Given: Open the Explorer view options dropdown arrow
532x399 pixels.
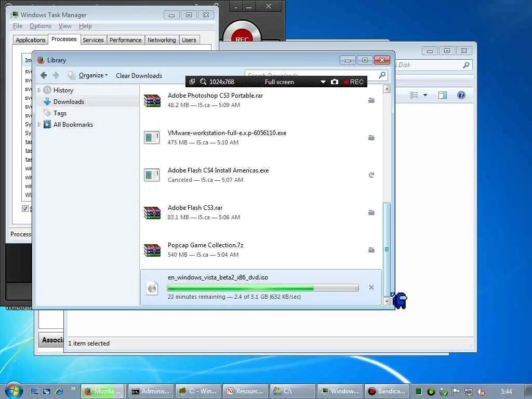Looking at the screenshot, I should click(425, 96).
